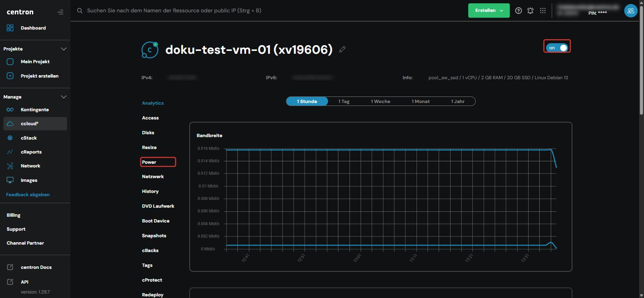644x298 pixels.
Task: Open the apps grid icon
Action: [543, 11]
